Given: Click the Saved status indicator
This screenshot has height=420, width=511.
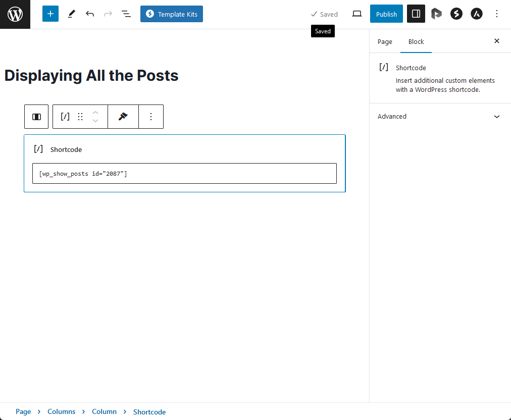Looking at the screenshot, I should pyautogui.click(x=324, y=14).
